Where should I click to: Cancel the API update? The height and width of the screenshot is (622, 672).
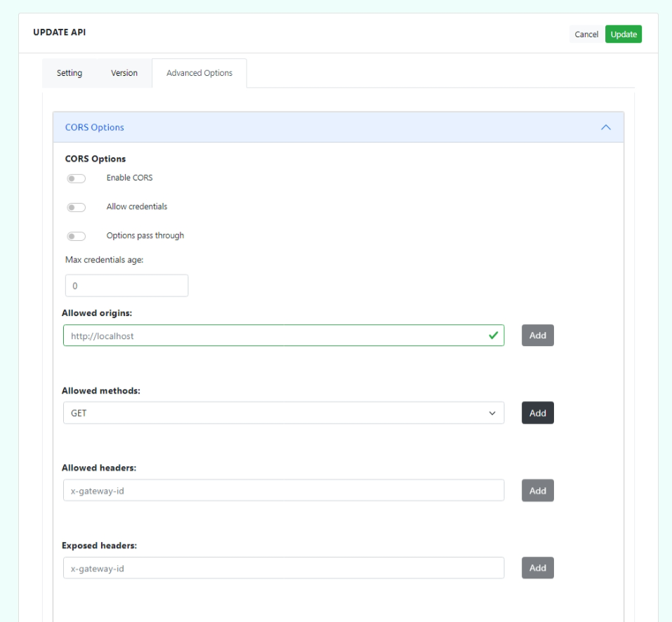click(586, 34)
